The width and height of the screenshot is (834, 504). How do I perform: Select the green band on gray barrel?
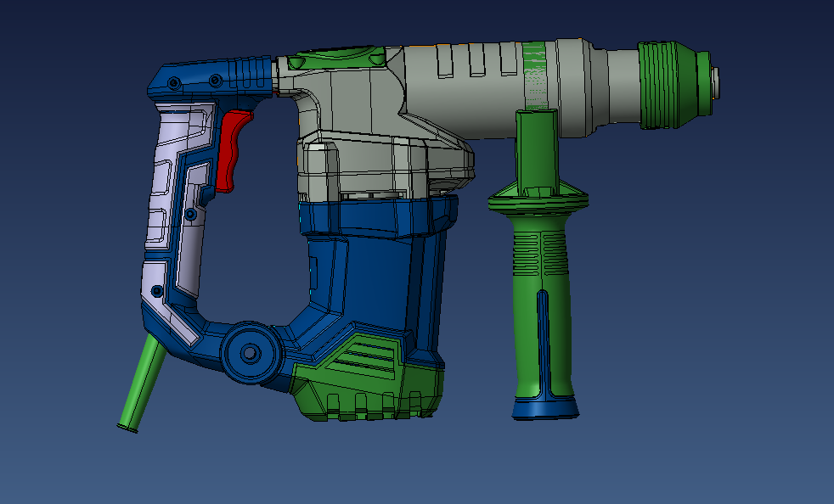pyautogui.click(x=535, y=76)
